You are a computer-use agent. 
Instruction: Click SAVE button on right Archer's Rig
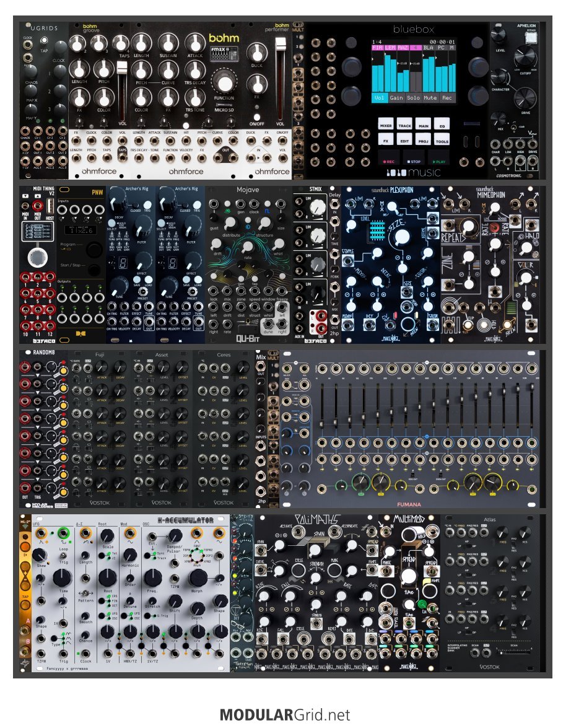pyautogui.click(x=186, y=279)
